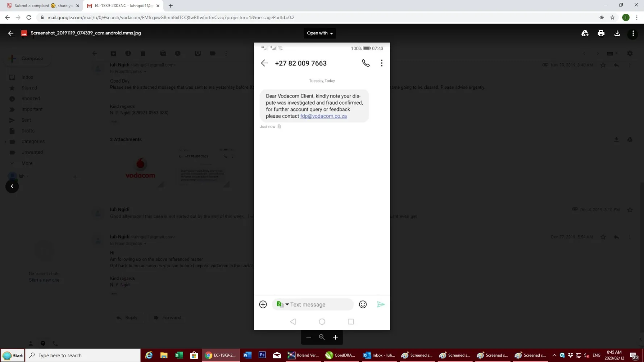Viewport: 644px width, 362px height.
Task: Open File Explorer from taskbar
Action: coord(164,355)
